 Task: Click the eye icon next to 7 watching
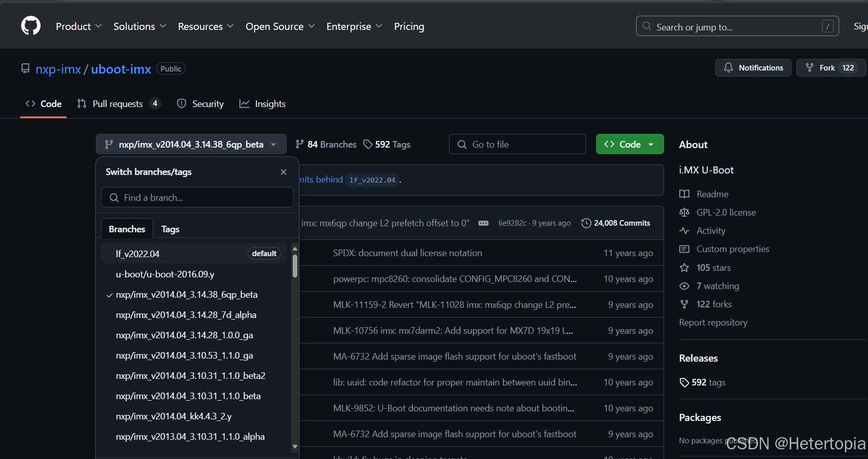pos(684,286)
